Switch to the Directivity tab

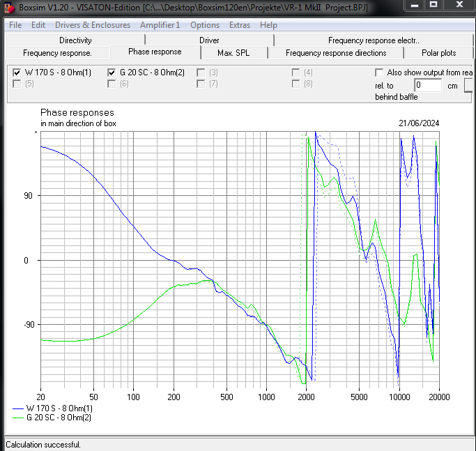tap(75, 40)
